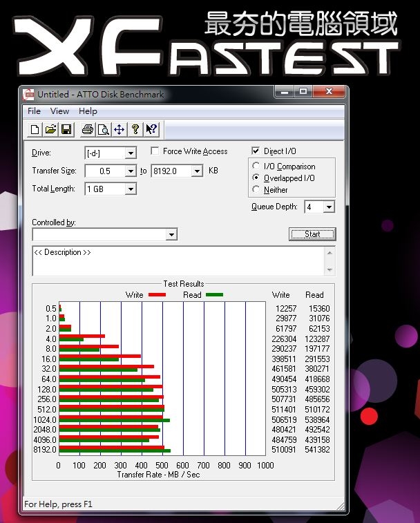Screen dimensions: 420x523
Task: Click the question mark About icon
Action: coord(135,129)
